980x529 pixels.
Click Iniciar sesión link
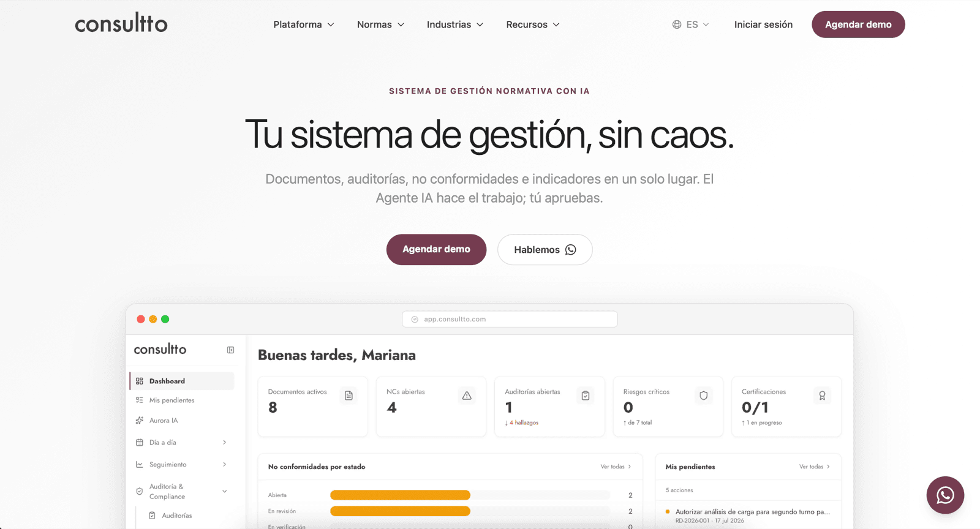click(x=763, y=24)
